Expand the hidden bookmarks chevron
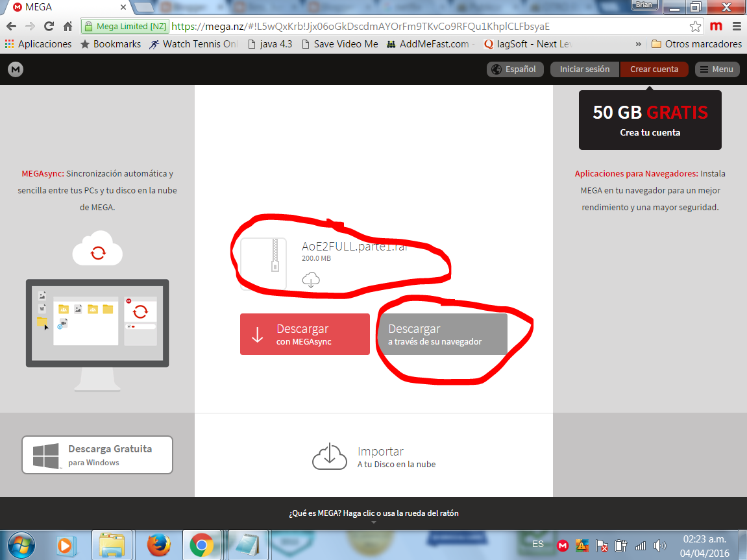This screenshot has width=747, height=560. click(639, 44)
